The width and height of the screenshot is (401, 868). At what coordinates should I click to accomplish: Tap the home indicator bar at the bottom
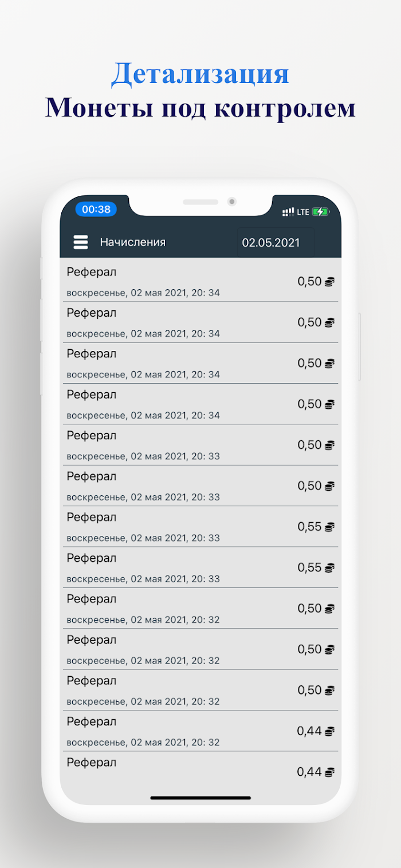pyautogui.click(x=200, y=798)
